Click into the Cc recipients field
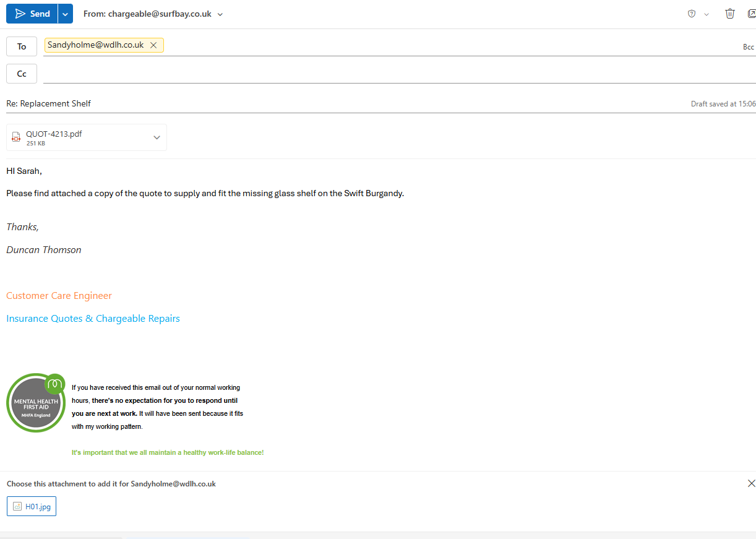This screenshot has width=756, height=539. pos(396,74)
